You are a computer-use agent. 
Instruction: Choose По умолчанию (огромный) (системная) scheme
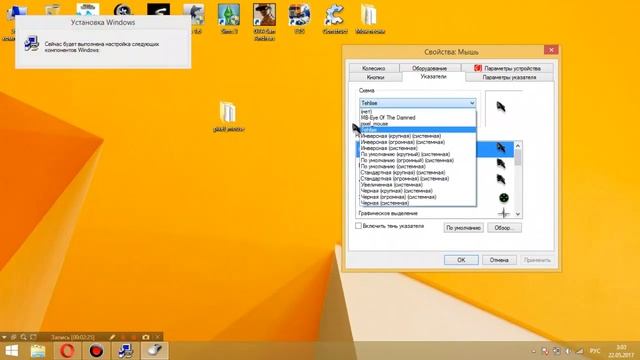[x=418, y=160]
